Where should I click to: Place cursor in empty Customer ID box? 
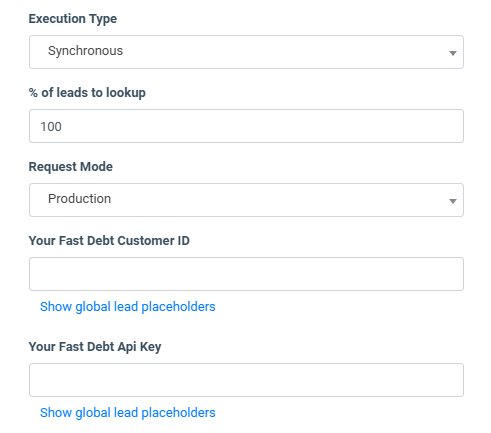click(246, 274)
